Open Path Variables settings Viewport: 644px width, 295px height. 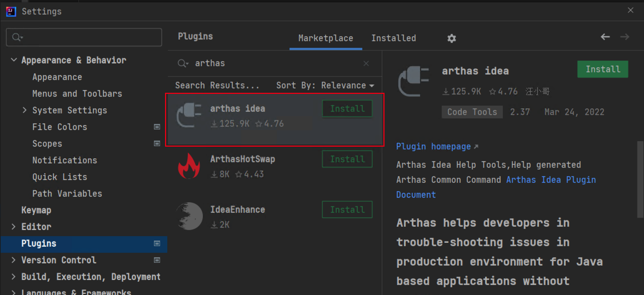coord(67,193)
